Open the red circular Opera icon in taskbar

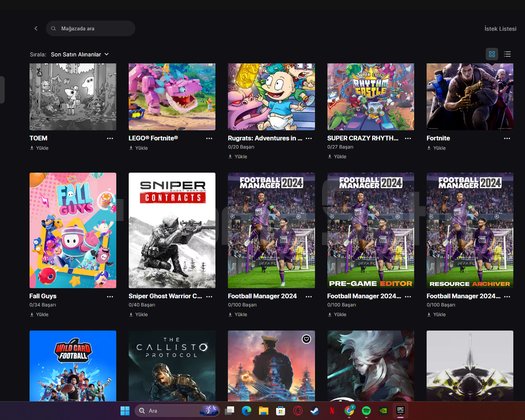(298, 411)
